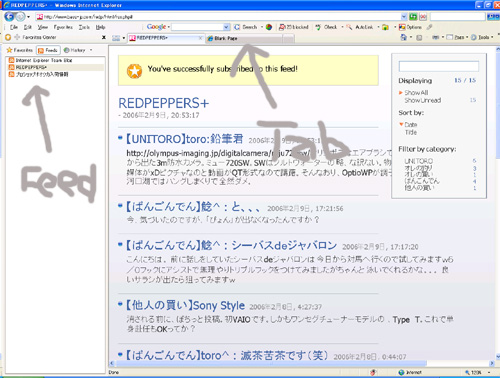
Task: Expand the Google search field dropdown
Action: (226, 27)
